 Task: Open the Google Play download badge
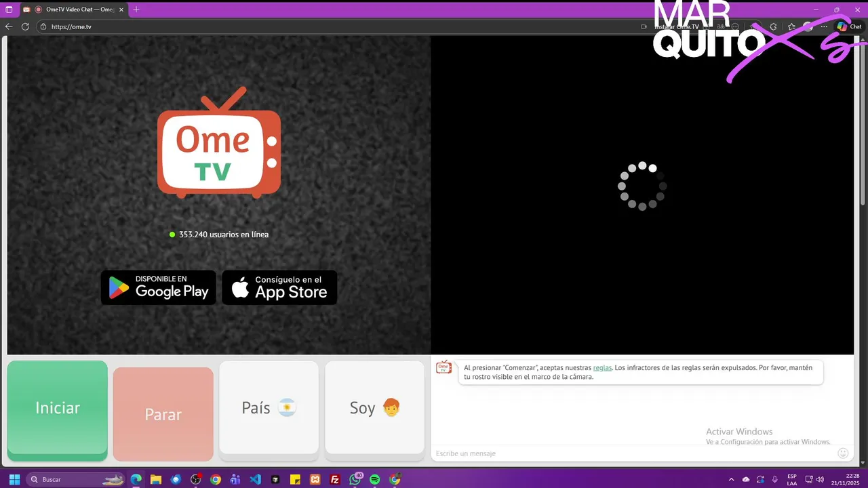(x=159, y=287)
